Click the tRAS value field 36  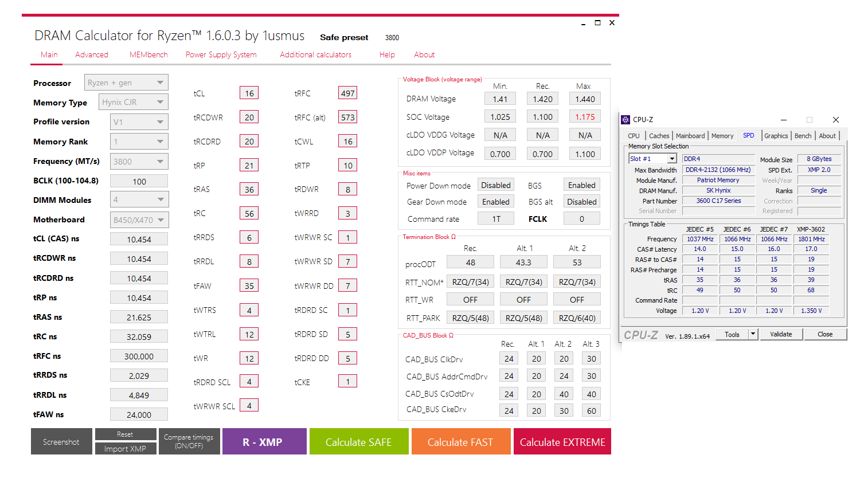click(249, 189)
